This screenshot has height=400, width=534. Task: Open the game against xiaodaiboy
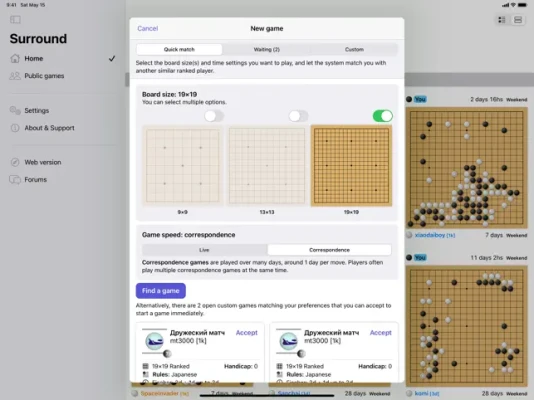click(x=467, y=168)
